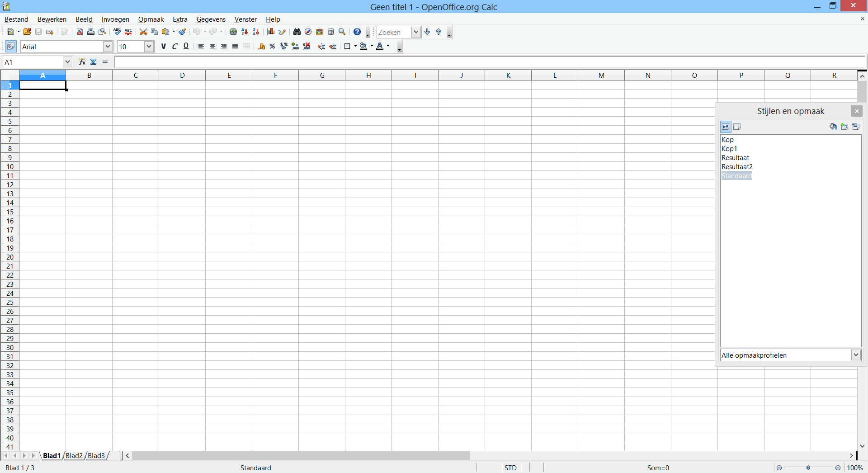Select the Fill Format mode bucket in Stijlen panel
Image resolution: width=868 pixels, height=473 pixels.
(x=833, y=127)
